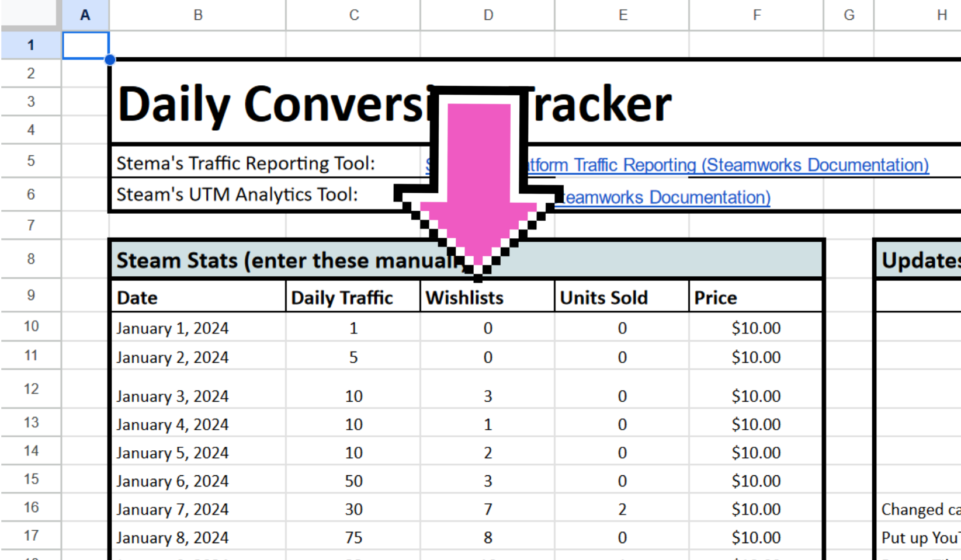Image resolution: width=961 pixels, height=560 pixels.
Task: Select column B header
Action: (197, 15)
